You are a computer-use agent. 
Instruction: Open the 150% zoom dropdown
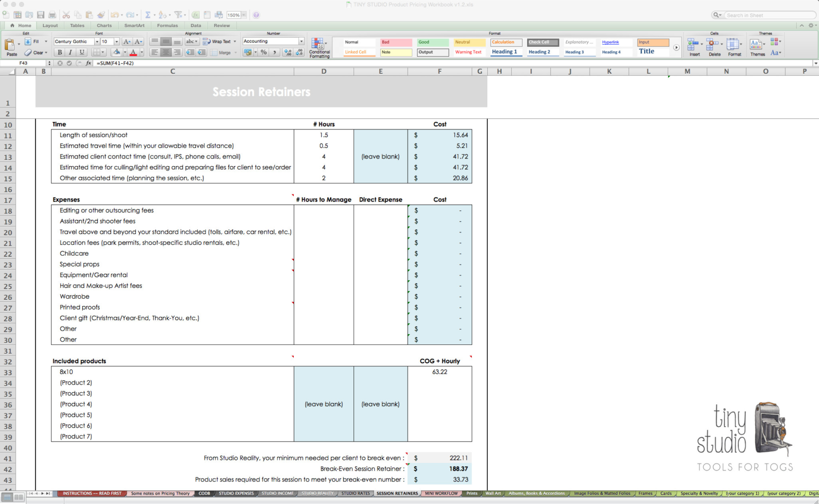(x=243, y=15)
